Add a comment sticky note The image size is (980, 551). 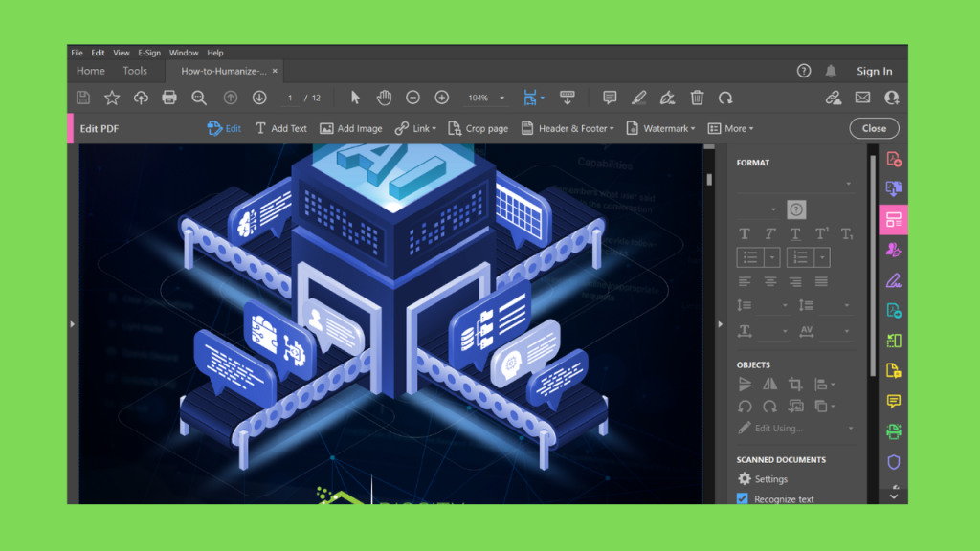coord(610,98)
